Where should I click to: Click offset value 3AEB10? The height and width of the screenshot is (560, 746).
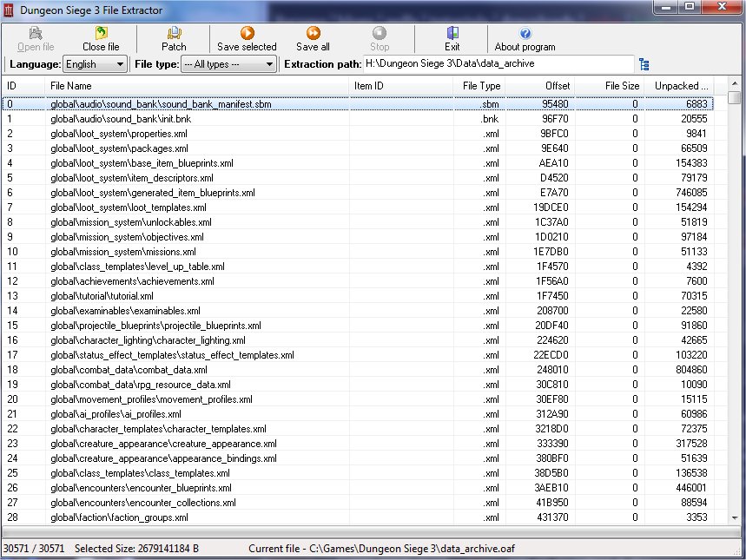tap(551, 488)
